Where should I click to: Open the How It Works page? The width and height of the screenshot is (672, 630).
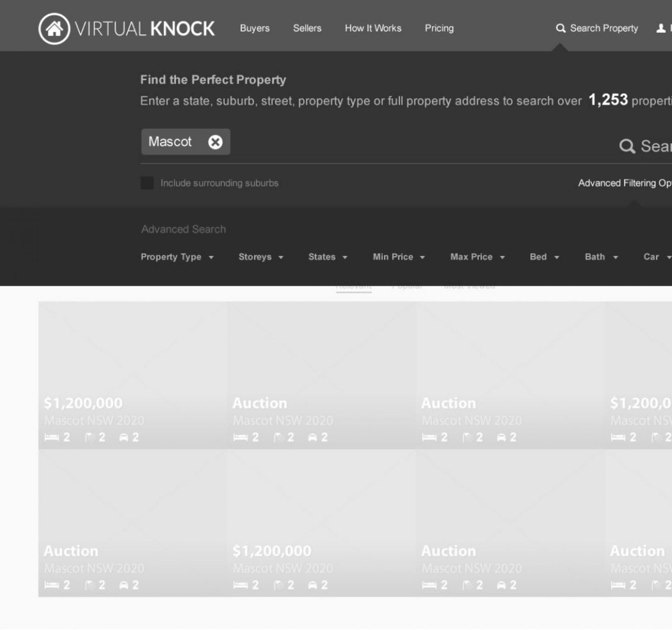click(373, 28)
